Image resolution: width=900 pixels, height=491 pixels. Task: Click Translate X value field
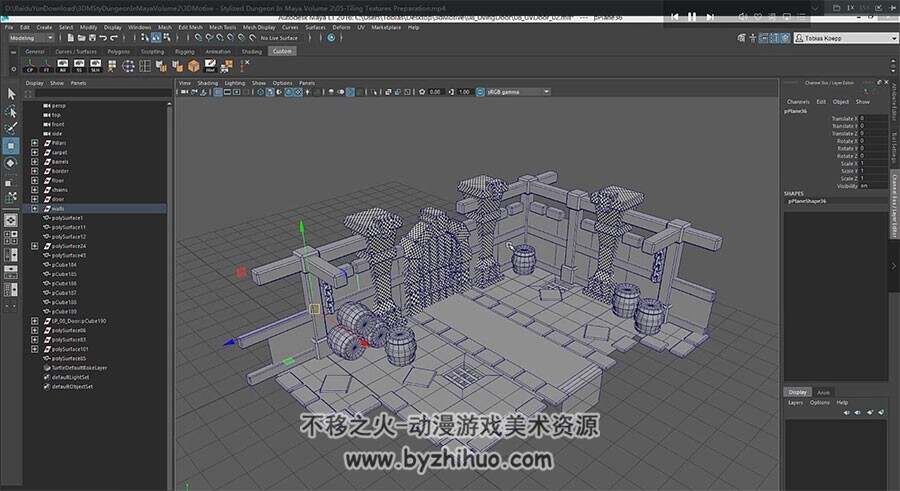point(873,118)
